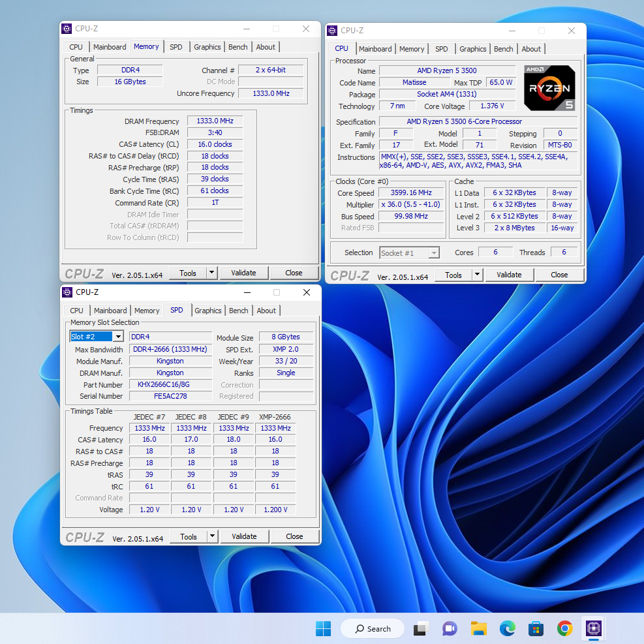The height and width of the screenshot is (644, 644).
Task: Launch the Chat app from the taskbar
Action: 449,628
